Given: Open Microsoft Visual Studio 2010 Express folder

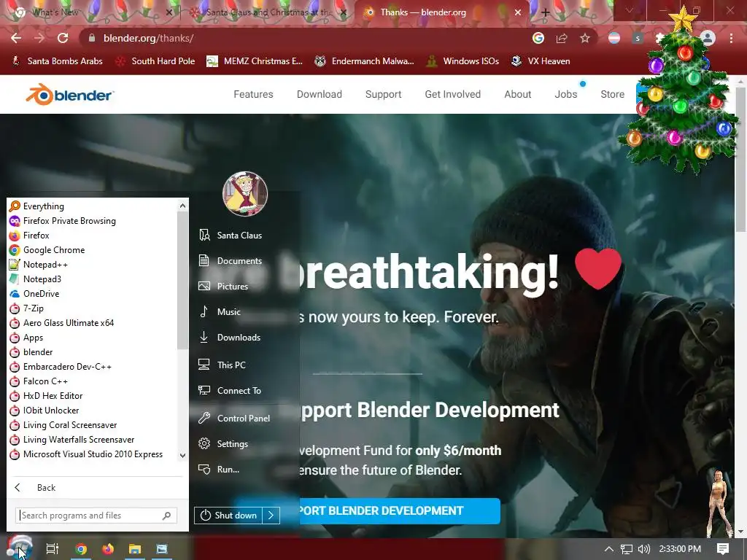Looking at the screenshot, I should 93,454.
